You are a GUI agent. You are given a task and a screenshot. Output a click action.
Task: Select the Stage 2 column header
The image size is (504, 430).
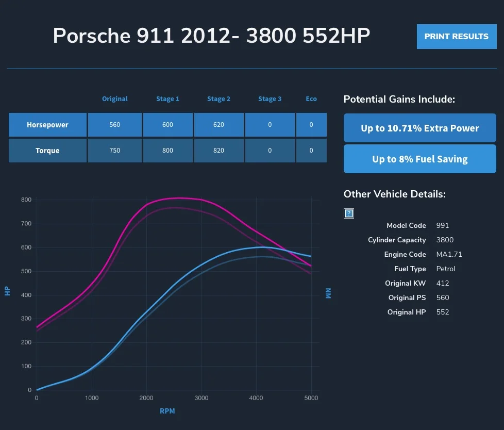pyautogui.click(x=219, y=99)
